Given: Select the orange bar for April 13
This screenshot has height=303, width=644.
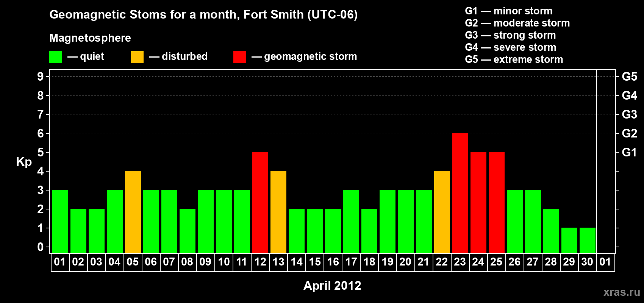Looking at the screenshot, I should 278,212.
